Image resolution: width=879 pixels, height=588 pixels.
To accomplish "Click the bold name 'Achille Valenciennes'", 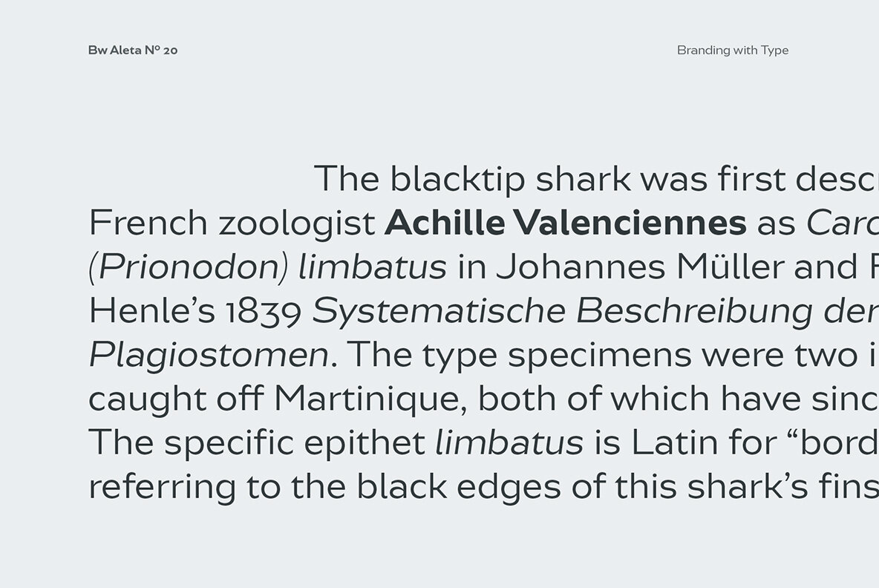I will [x=566, y=223].
